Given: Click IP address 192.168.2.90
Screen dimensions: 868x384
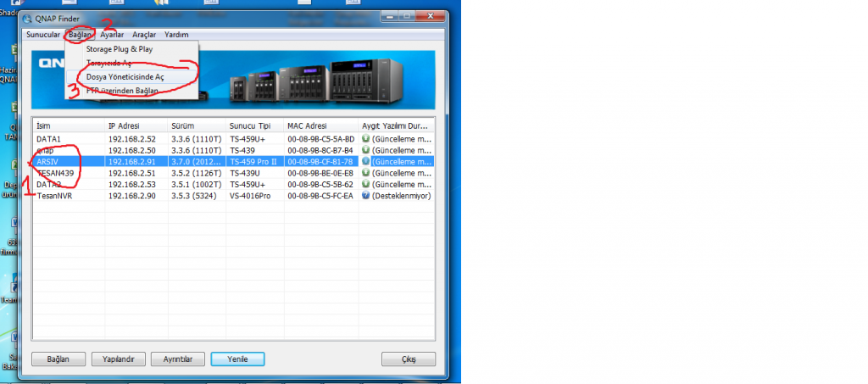Looking at the screenshot, I should coord(131,196).
